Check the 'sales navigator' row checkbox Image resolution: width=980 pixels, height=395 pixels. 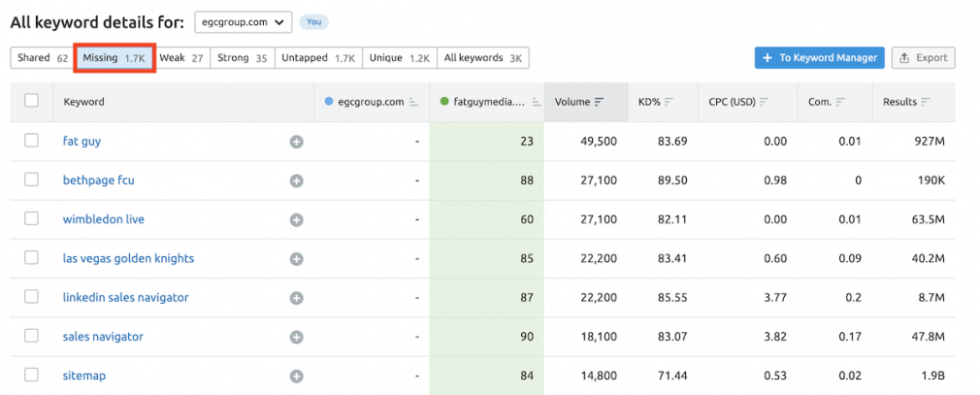(x=31, y=336)
